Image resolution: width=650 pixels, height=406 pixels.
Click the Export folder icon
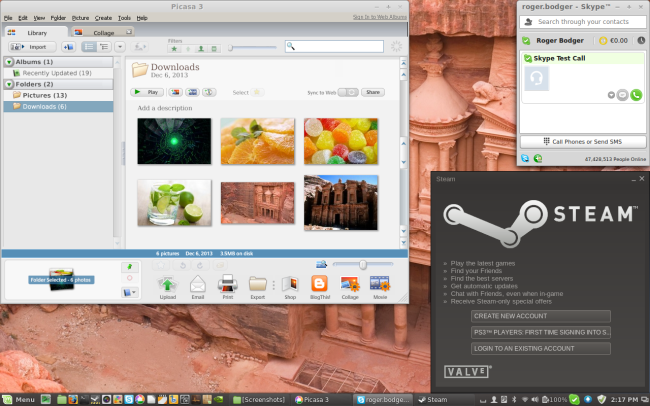257,284
